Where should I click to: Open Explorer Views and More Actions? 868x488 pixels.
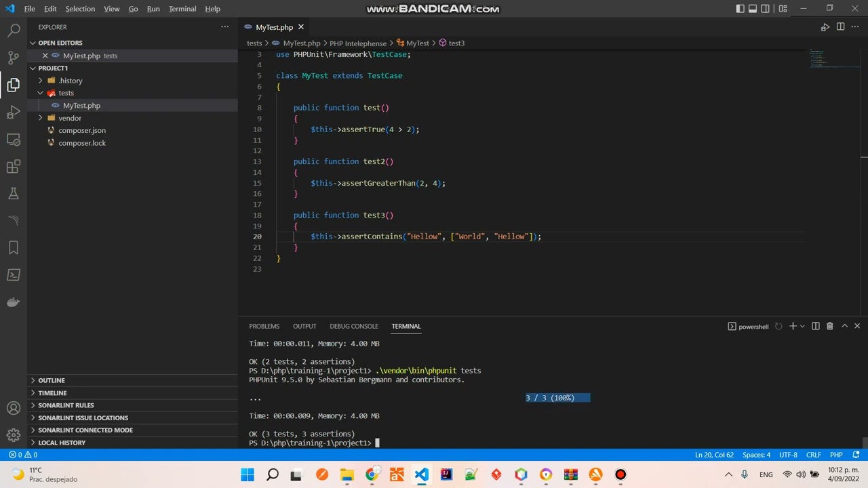click(x=225, y=27)
